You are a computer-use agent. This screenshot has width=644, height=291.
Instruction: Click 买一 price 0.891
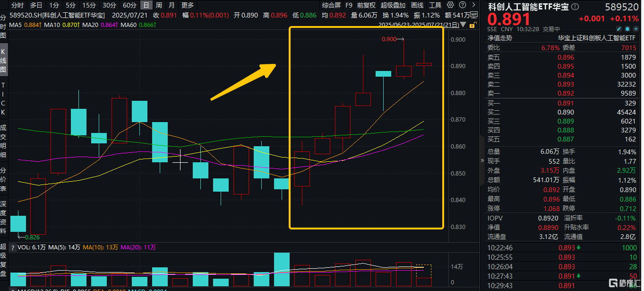(x=566, y=103)
